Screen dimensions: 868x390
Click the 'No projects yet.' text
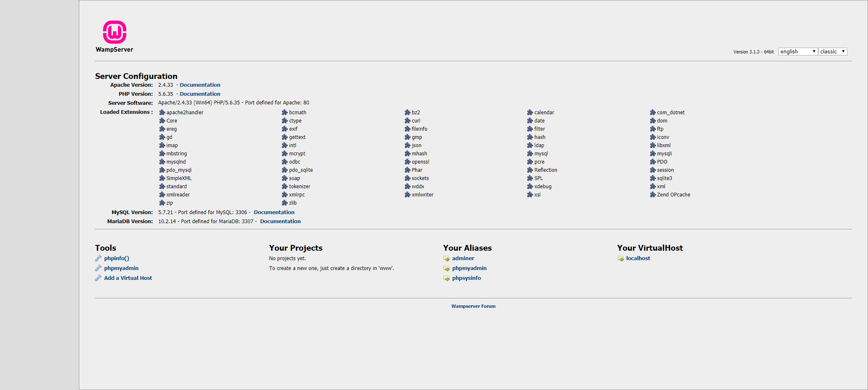(288, 258)
